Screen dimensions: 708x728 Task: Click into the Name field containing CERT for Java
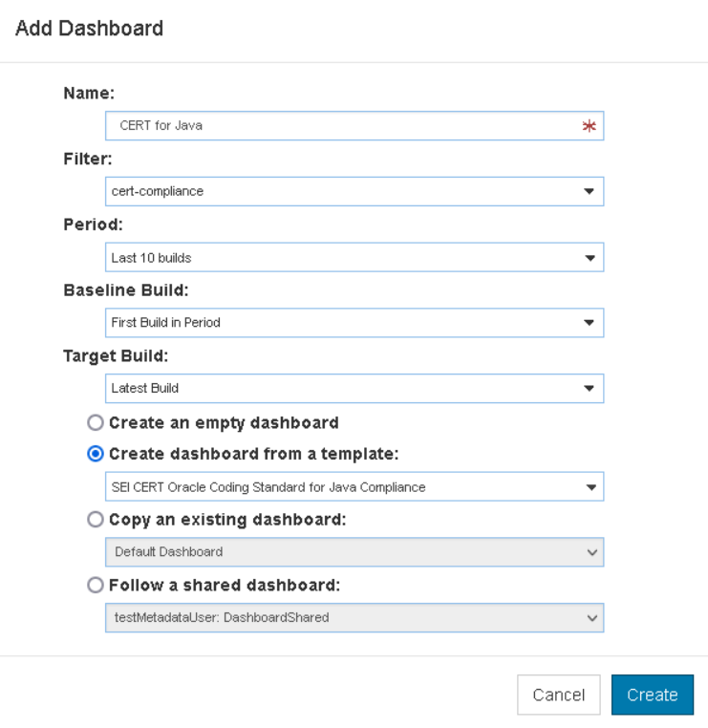354,125
